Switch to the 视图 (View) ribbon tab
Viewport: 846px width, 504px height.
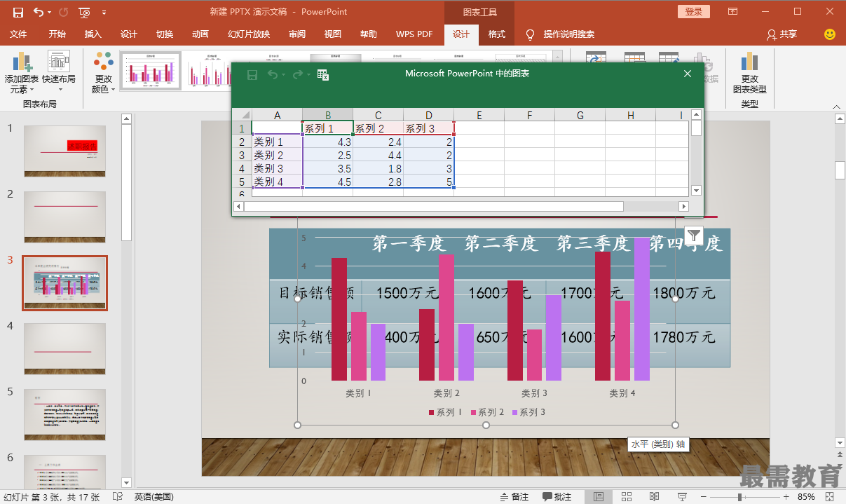pos(333,34)
